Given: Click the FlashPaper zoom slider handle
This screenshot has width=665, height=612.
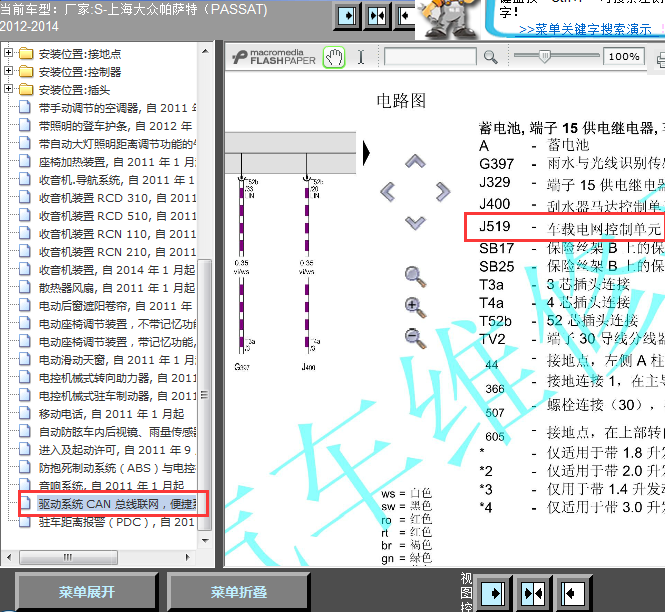Looking at the screenshot, I should tap(545, 56).
